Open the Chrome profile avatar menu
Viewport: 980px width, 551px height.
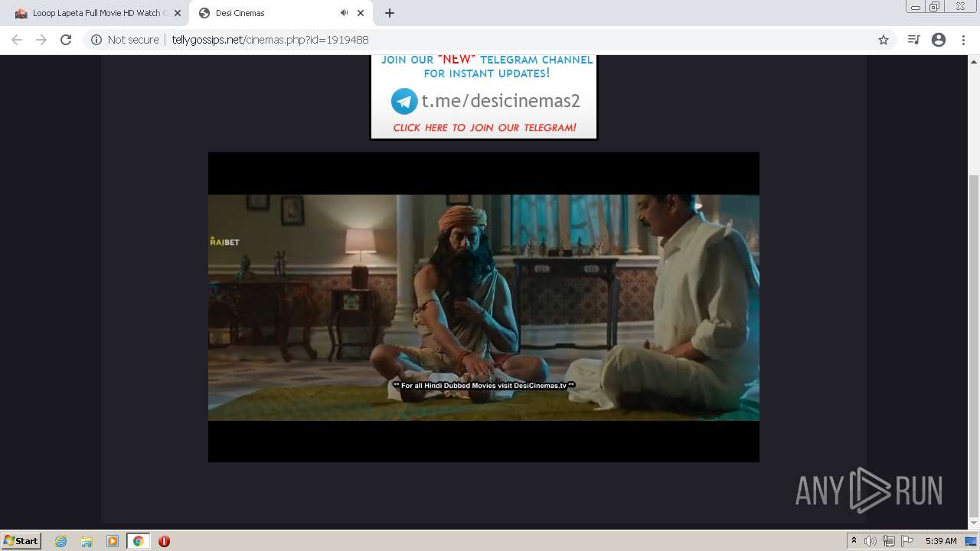coord(939,40)
